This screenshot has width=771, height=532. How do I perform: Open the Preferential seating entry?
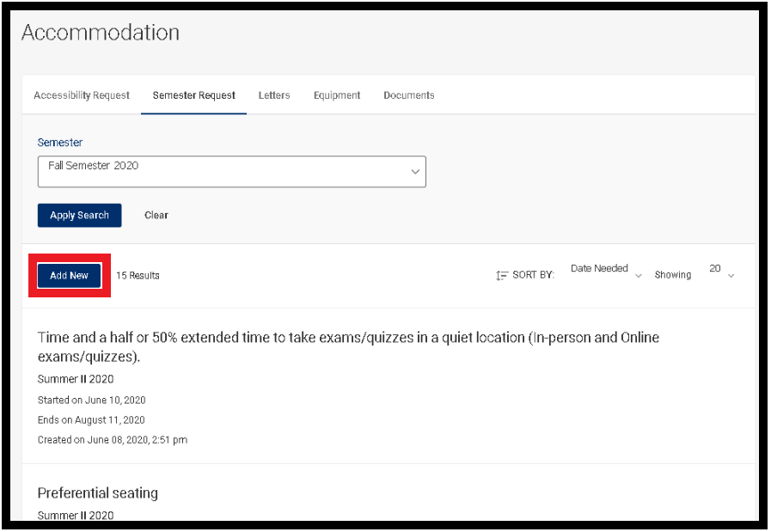pyautogui.click(x=98, y=493)
